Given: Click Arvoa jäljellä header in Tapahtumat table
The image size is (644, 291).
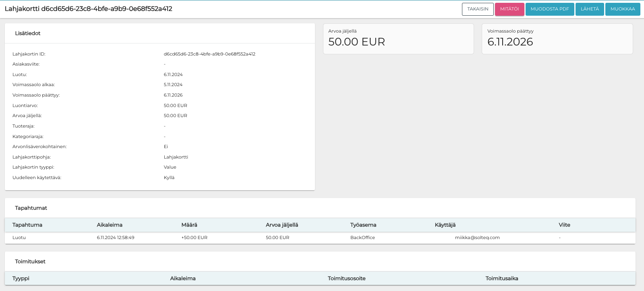Looking at the screenshot, I should (x=282, y=225).
